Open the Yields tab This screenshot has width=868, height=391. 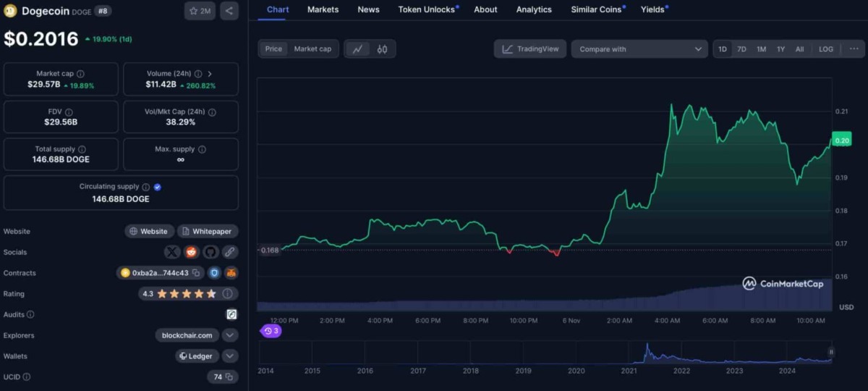click(652, 9)
